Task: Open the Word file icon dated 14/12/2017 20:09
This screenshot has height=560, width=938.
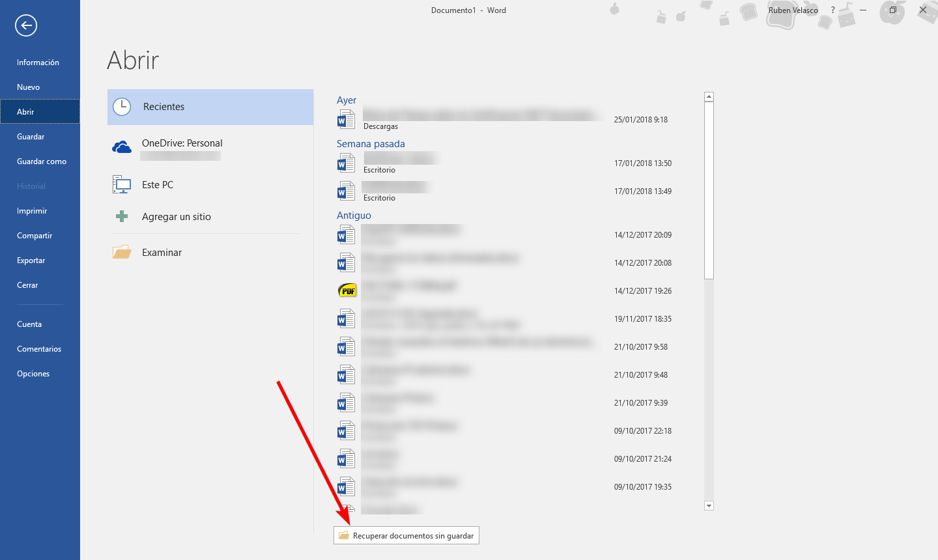Action: point(346,235)
